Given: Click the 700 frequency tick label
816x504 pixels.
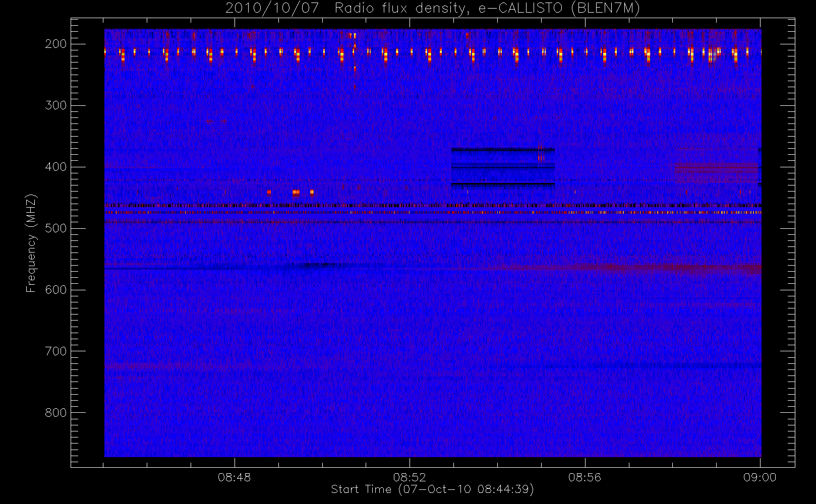Looking at the screenshot, I should (55, 351).
